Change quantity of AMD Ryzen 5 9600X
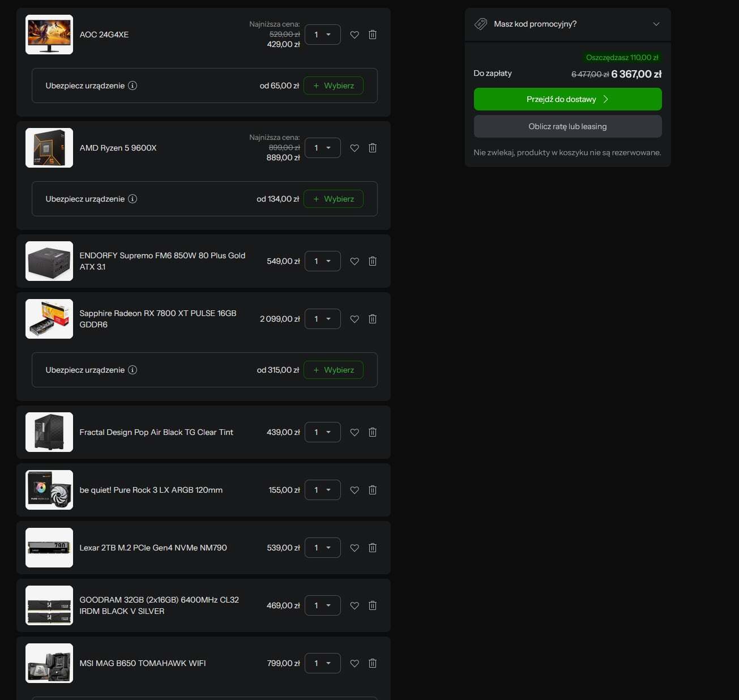739x700 pixels. point(323,148)
